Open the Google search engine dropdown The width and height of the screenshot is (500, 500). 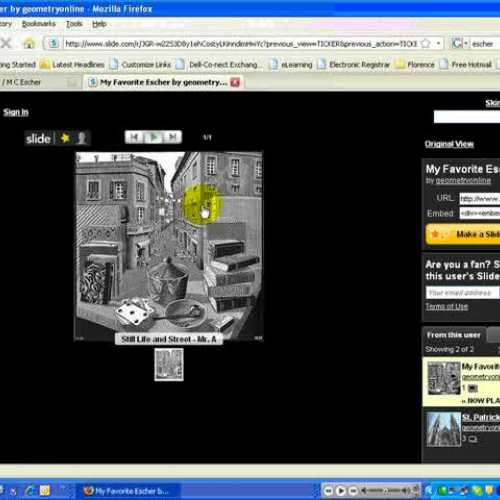(x=459, y=43)
